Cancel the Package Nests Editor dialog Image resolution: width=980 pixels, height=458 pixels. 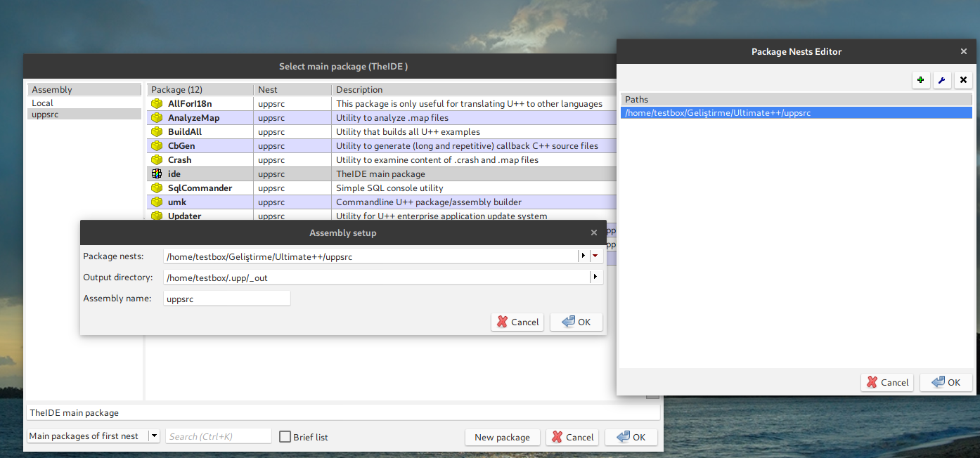(x=887, y=382)
